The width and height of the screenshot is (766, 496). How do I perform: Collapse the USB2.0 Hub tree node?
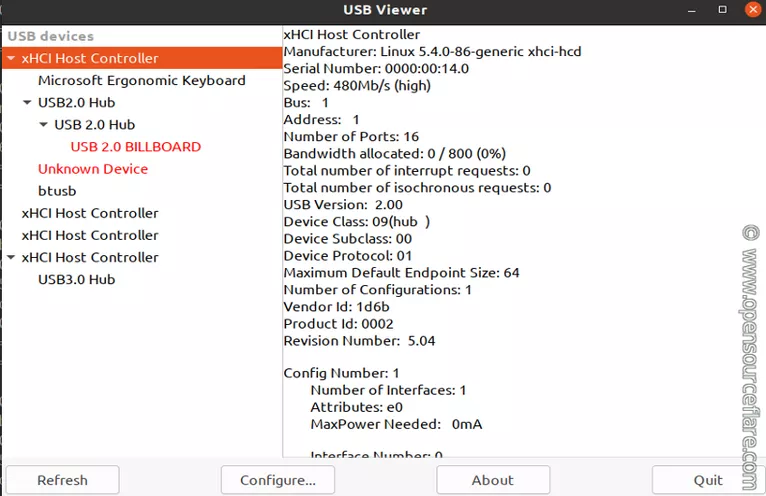pos(27,103)
